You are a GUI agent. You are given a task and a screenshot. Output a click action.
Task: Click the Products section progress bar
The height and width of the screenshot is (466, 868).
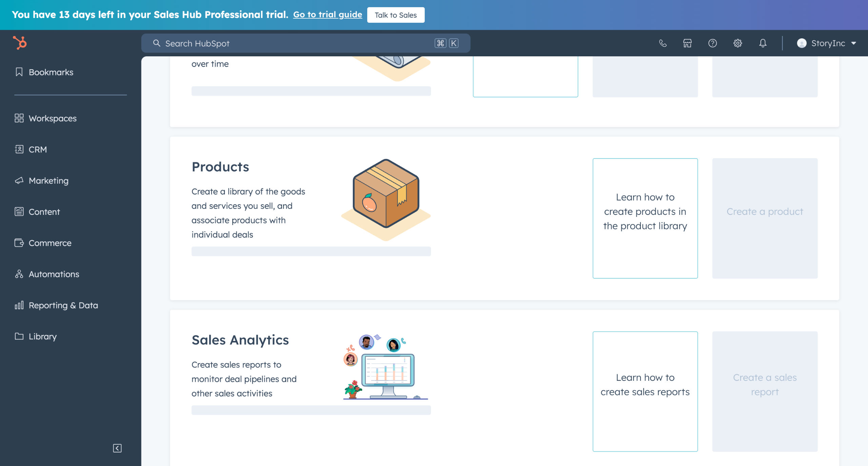coord(311,251)
